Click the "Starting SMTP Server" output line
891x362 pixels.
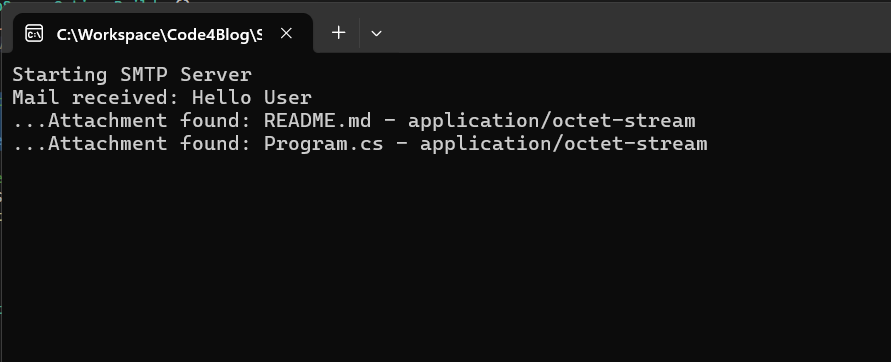pyautogui.click(x=132, y=75)
